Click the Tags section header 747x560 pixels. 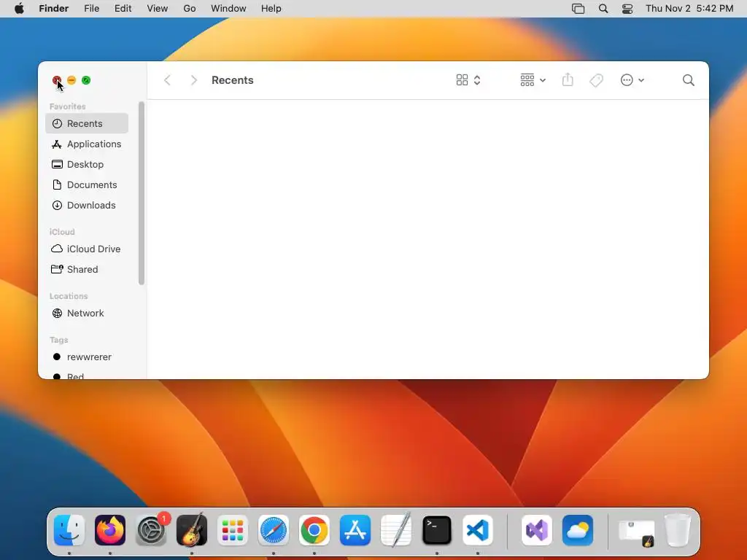coord(58,340)
